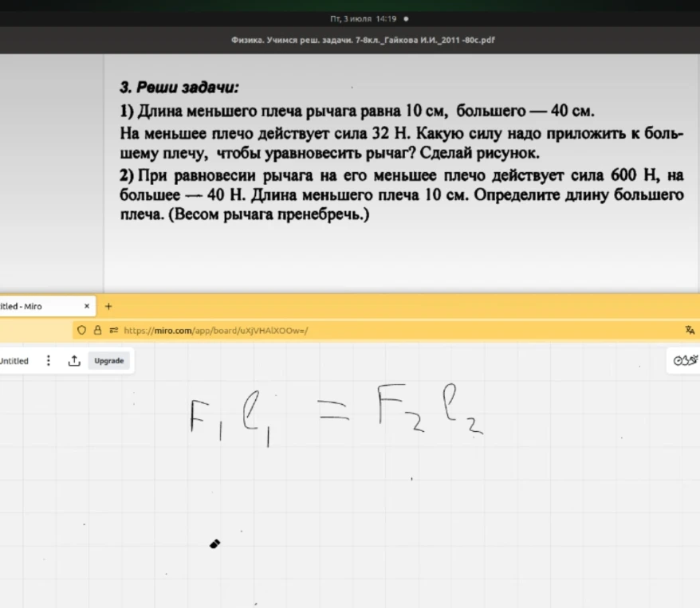Click the text 'Длина меньшего плеча рычага' in PDF
Screen dimensions: 700x608
[246, 111]
